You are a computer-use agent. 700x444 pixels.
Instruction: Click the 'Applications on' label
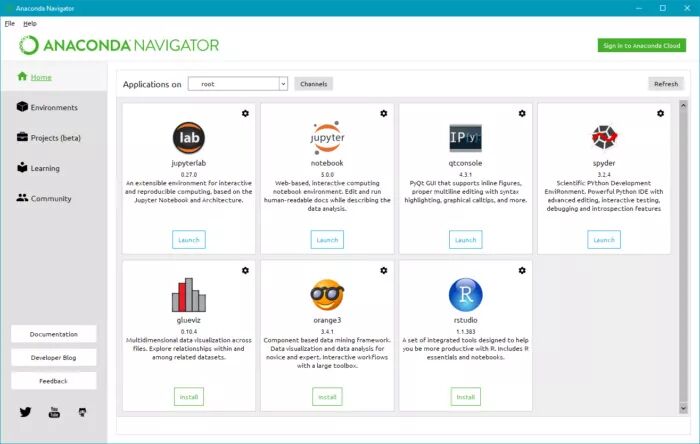(x=152, y=84)
